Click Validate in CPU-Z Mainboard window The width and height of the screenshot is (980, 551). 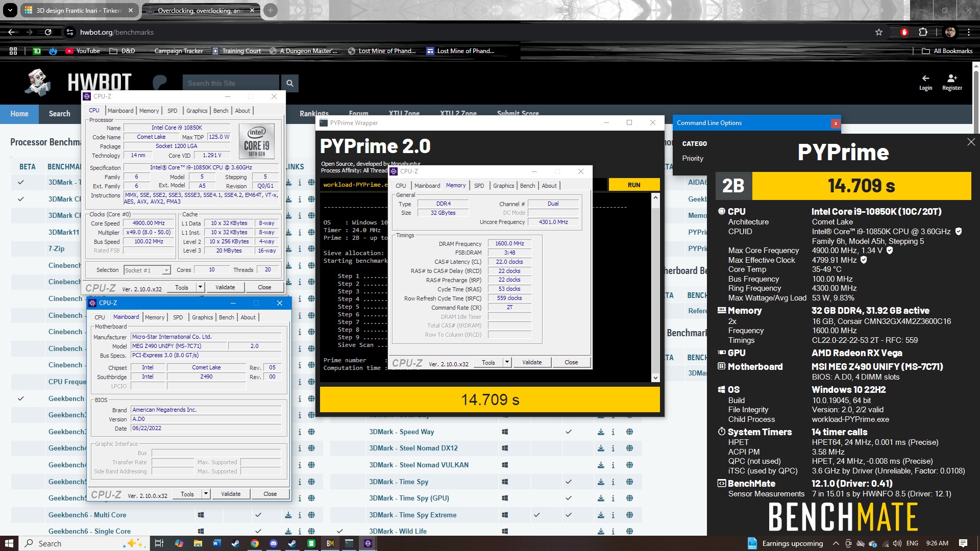[x=231, y=494]
